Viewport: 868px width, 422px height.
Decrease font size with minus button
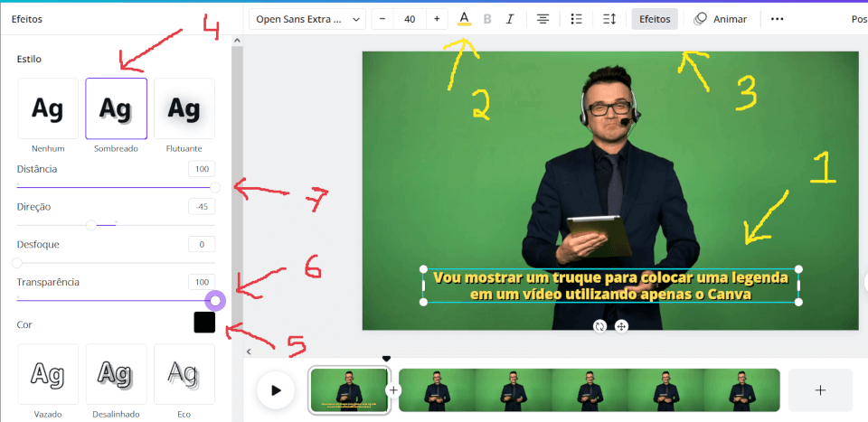coord(382,19)
